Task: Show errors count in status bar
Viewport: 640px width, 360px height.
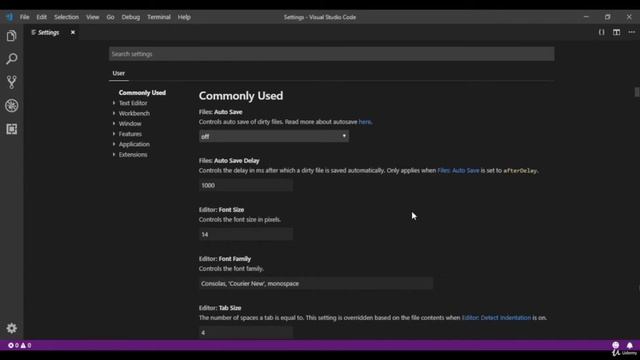Action: pyautogui.click(x=13, y=345)
